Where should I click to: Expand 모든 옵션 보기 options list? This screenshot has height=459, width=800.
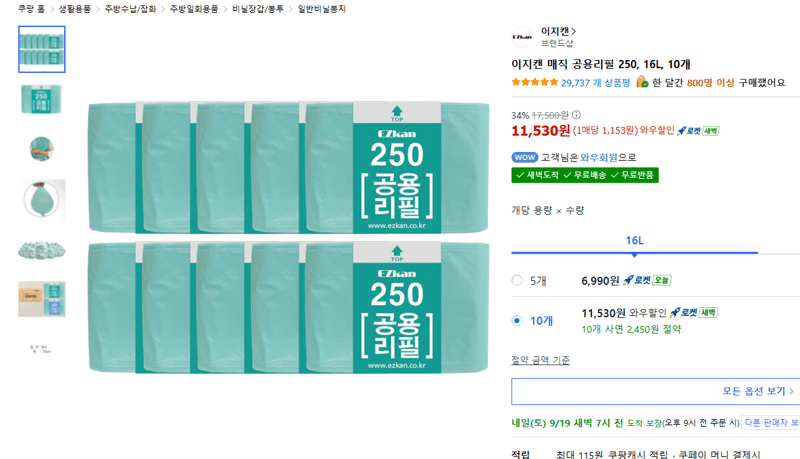656,391
